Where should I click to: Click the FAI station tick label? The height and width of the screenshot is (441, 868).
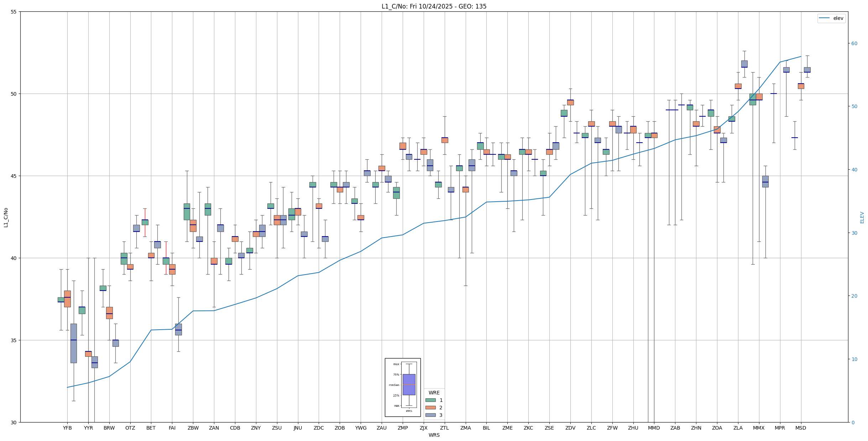(x=172, y=428)
